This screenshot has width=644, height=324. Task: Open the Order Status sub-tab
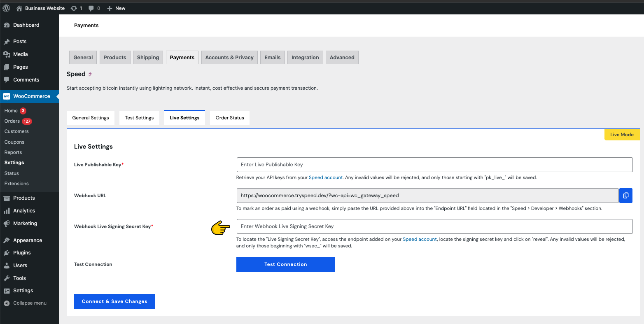pos(230,118)
